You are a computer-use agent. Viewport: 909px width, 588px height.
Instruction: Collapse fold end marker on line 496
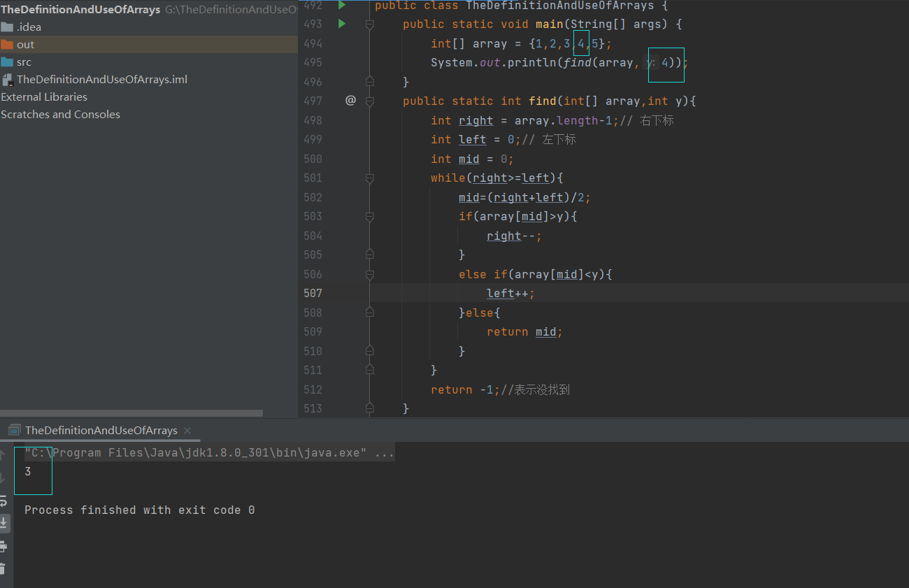[370, 82]
